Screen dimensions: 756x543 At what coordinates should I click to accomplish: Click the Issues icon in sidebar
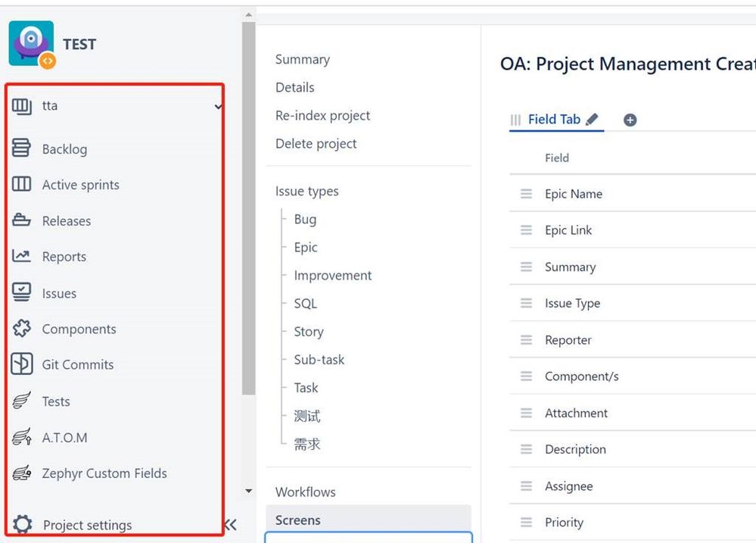tap(22, 292)
